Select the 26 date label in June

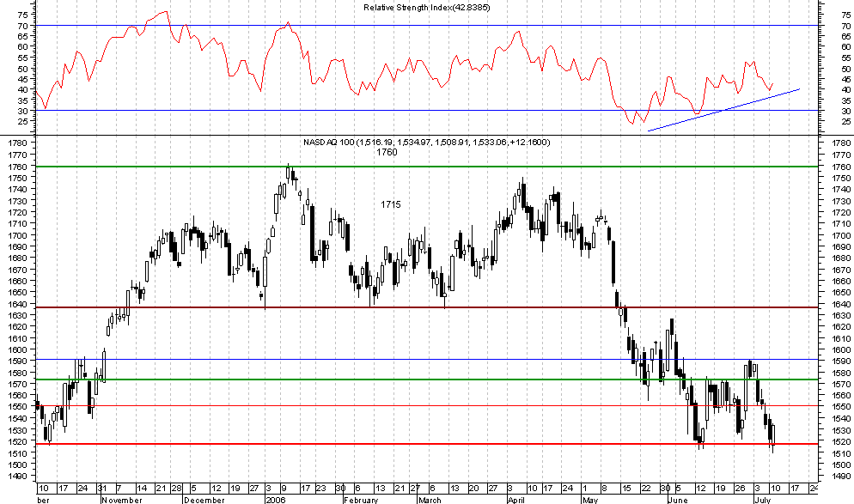tap(740, 489)
